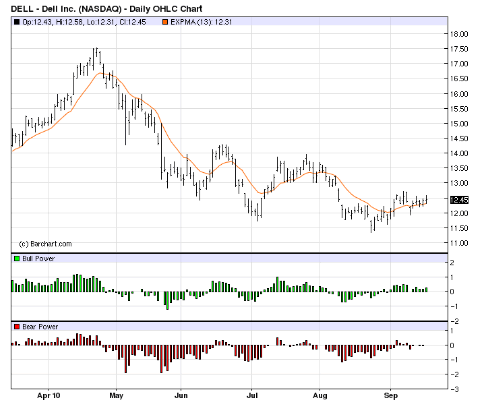Click the 15.00 price axis label
Screen dimensions: 478x407
(459, 124)
